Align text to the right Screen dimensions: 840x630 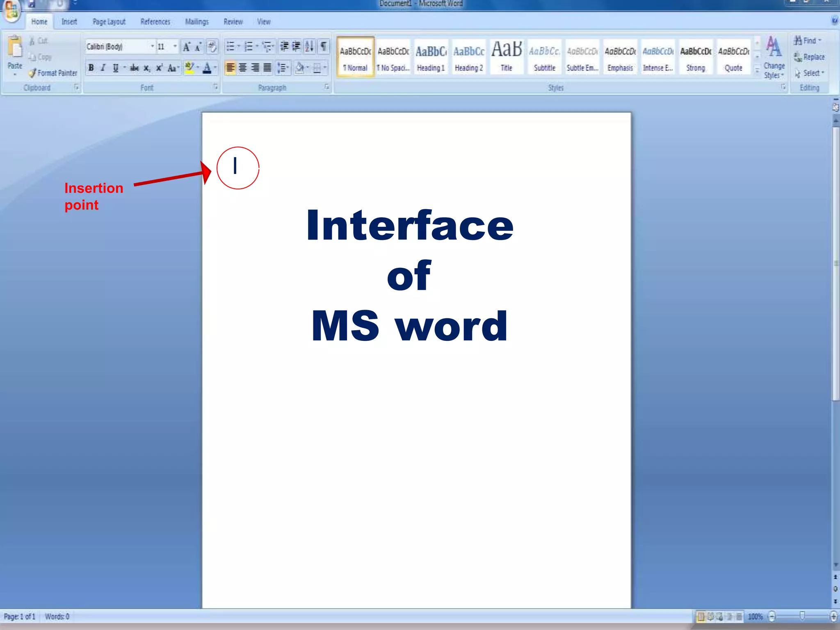pos(255,68)
